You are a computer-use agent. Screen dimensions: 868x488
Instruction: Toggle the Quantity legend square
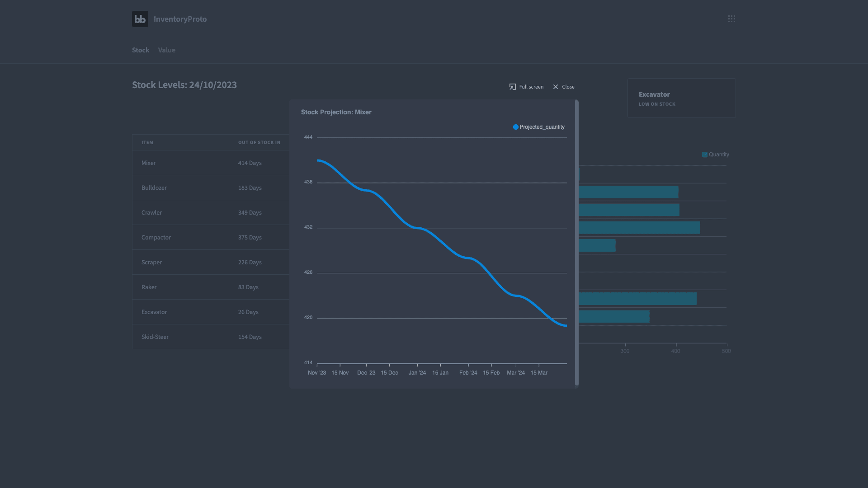tap(704, 155)
